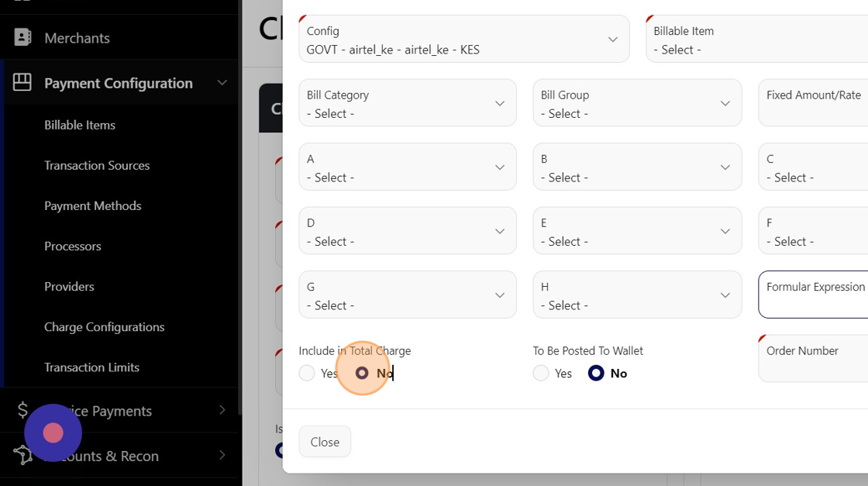Open the Config dropdown

463,40
